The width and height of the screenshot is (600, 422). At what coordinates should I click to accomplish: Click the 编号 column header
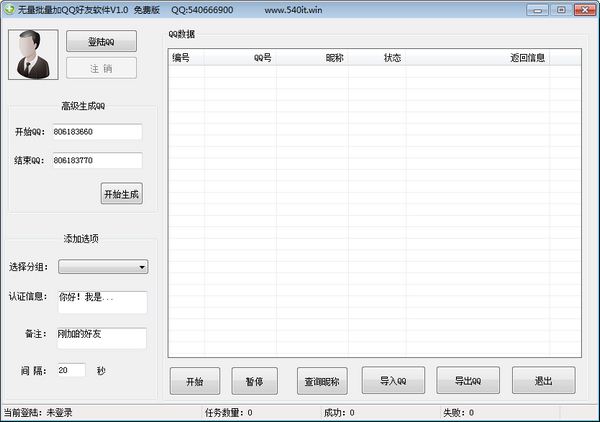point(186,58)
